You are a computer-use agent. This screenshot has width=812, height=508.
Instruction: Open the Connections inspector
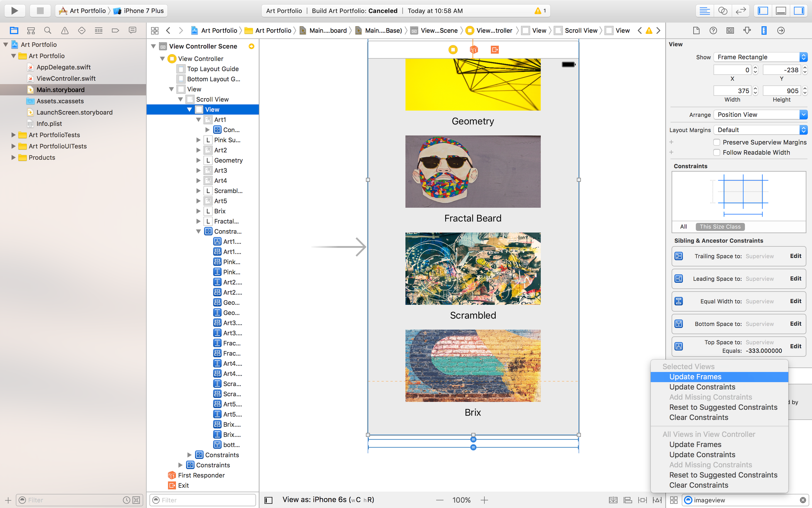tap(781, 30)
